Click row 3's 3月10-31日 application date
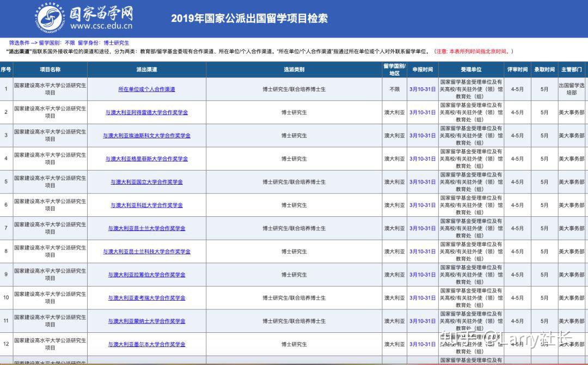The image size is (588, 365). coord(422,136)
